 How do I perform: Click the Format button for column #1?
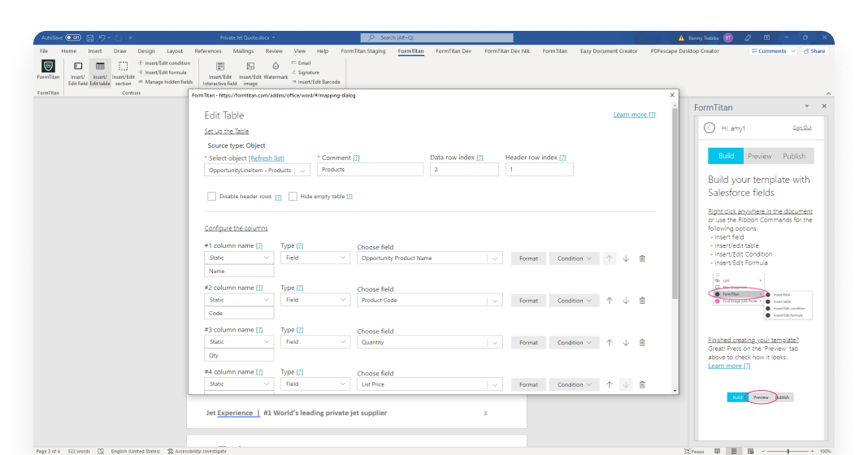(528, 258)
